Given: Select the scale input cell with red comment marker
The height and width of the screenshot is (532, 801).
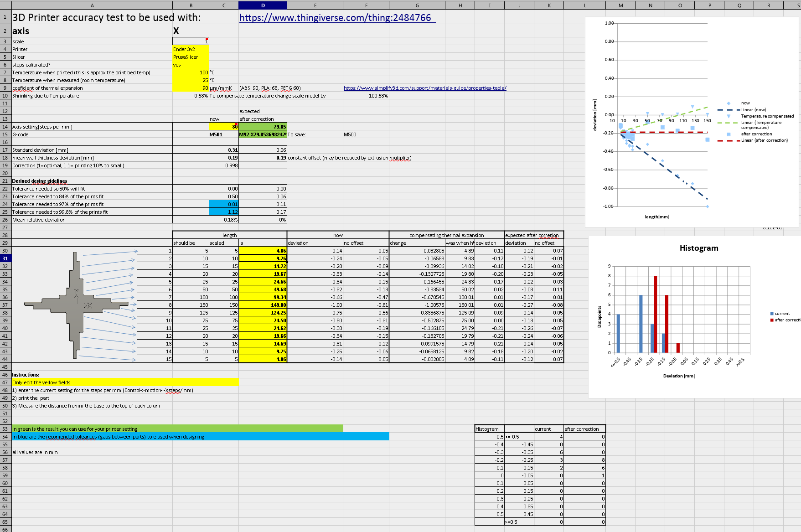Looking at the screenshot, I should 191,41.
